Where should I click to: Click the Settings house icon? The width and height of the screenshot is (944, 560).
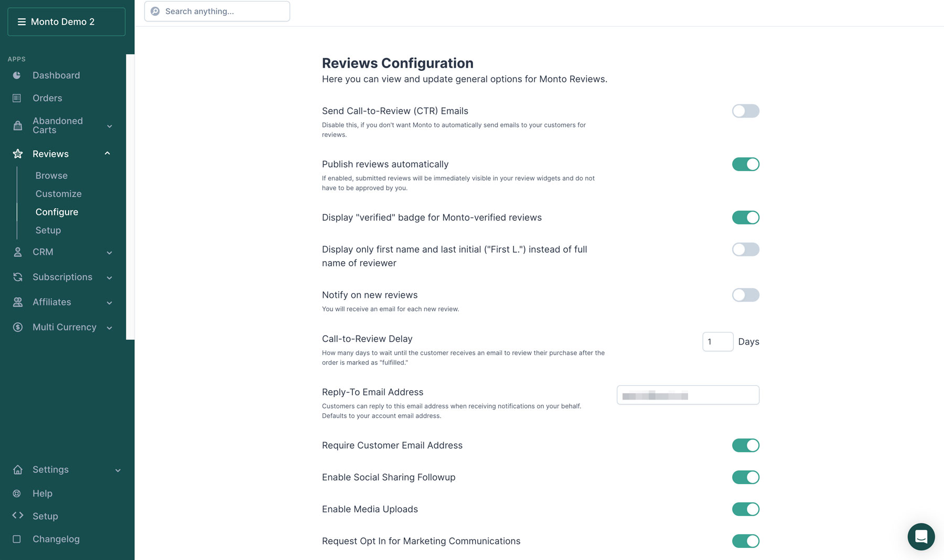17,470
